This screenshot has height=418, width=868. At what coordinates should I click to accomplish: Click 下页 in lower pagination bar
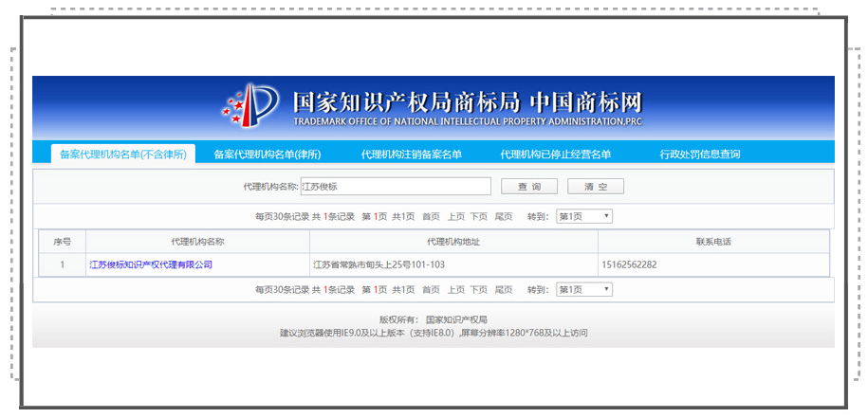(x=479, y=289)
